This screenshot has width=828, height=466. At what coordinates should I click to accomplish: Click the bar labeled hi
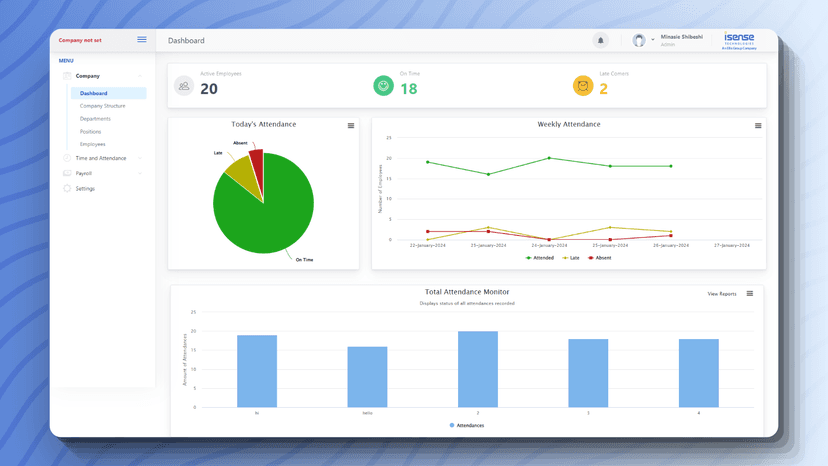tap(257, 371)
